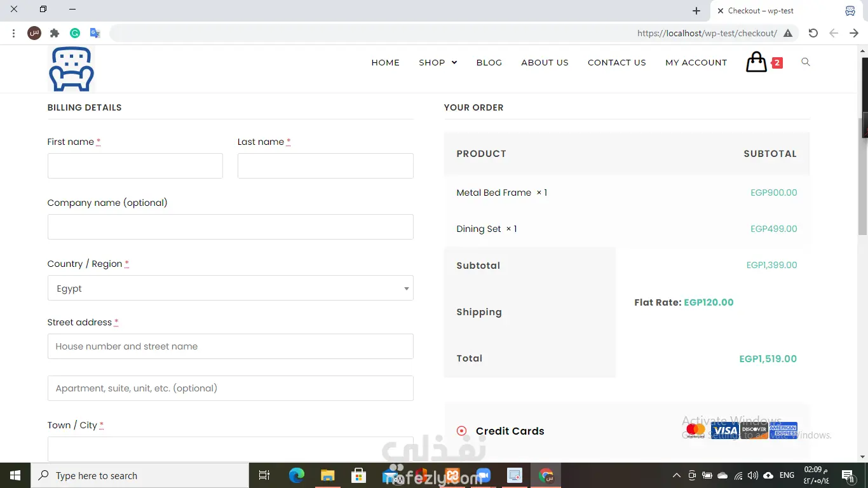Click the Metal Bed Frame product row
Screen dimensions: 868x488
(627, 193)
